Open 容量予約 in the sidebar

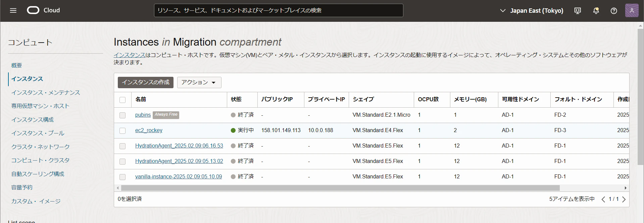[x=22, y=187]
